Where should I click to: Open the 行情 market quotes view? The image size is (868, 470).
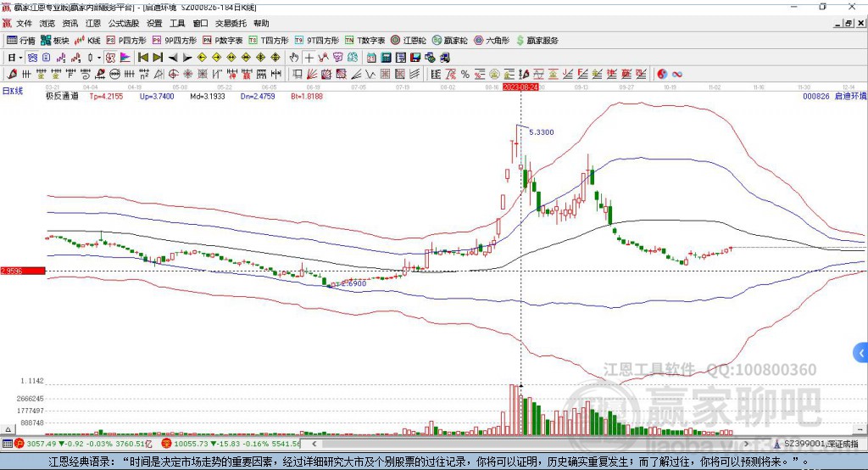coord(20,41)
